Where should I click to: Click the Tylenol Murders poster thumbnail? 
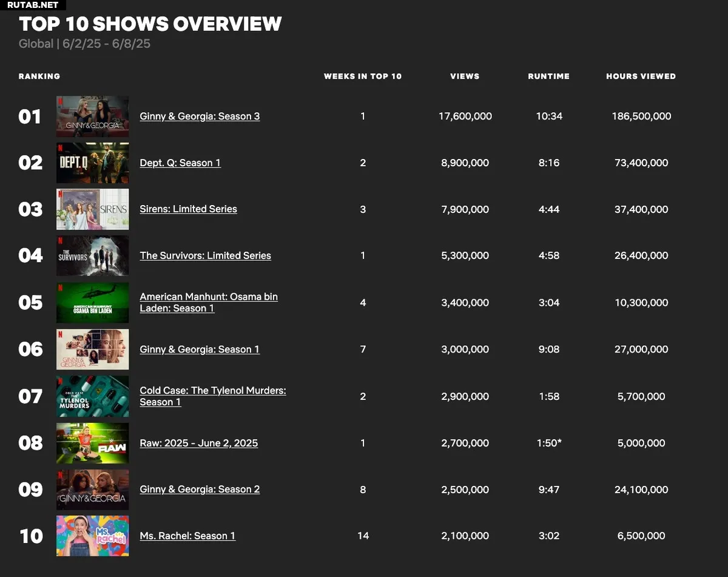click(92, 396)
